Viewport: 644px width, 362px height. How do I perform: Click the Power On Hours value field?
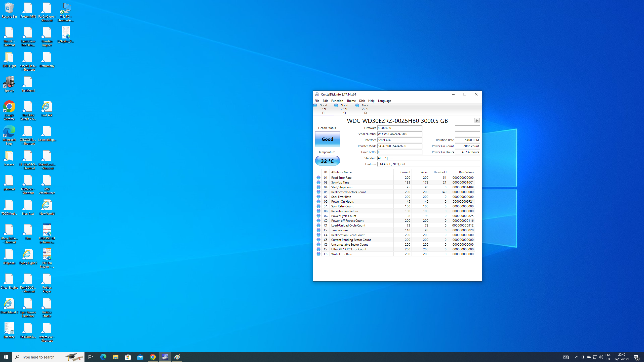point(467,152)
